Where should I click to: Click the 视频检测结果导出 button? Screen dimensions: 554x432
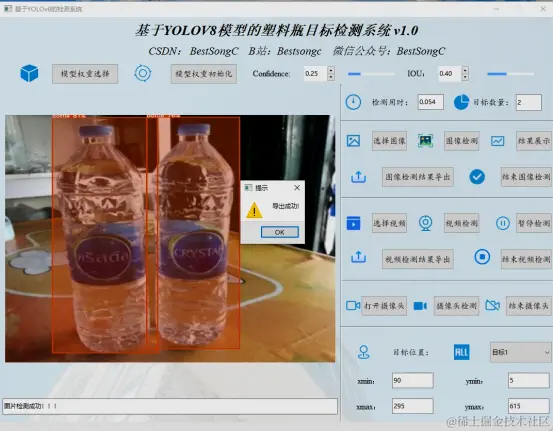pyautogui.click(x=418, y=260)
